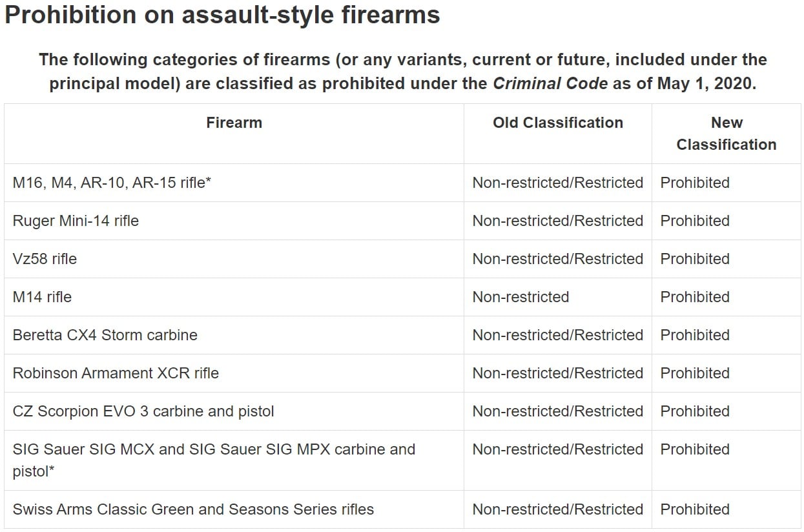Select the M16, M4, AR-10, AR-15 rifle cell
The image size is (804, 532).
click(x=112, y=183)
